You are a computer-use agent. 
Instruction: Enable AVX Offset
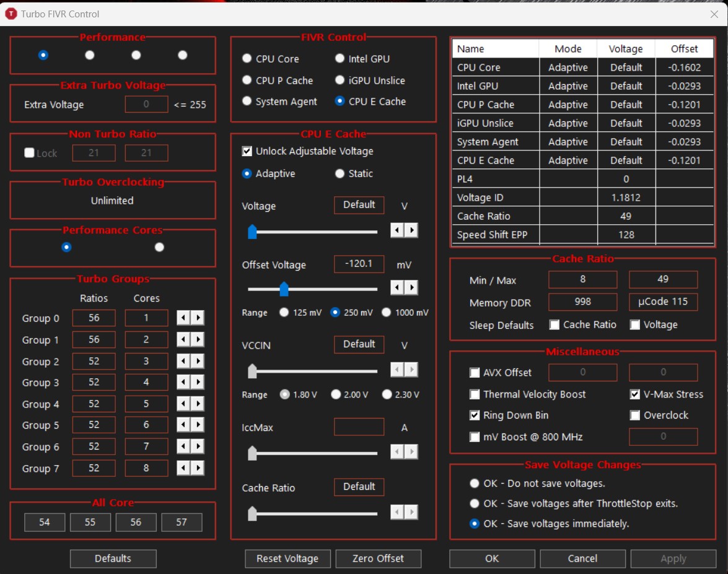pos(475,372)
